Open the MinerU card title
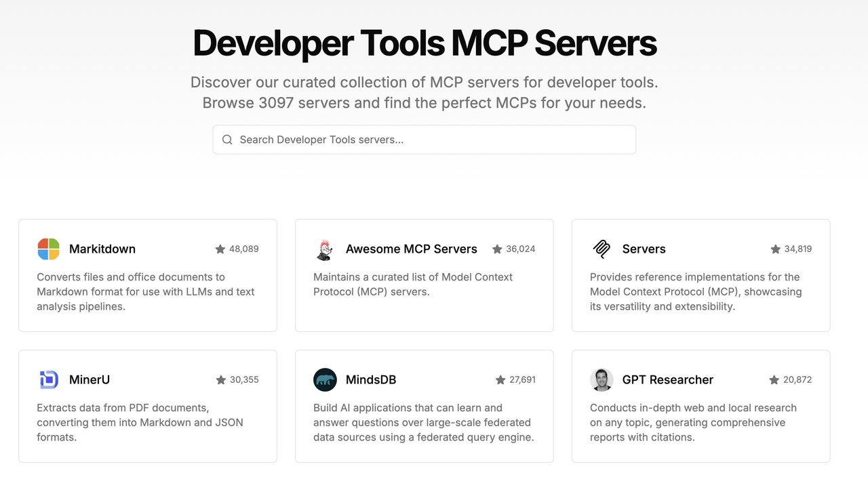 (x=90, y=379)
